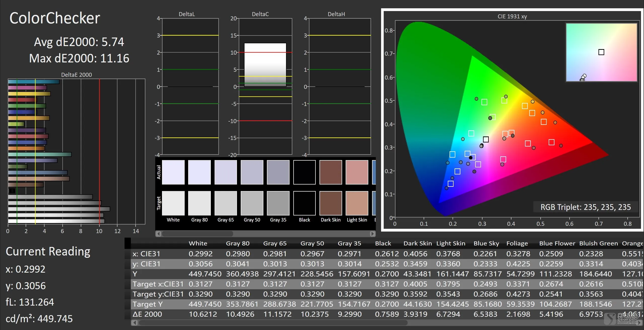Select the Target Gray 65 swatch
The width and height of the screenshot is (644, 330).
[x=226, y=203]
